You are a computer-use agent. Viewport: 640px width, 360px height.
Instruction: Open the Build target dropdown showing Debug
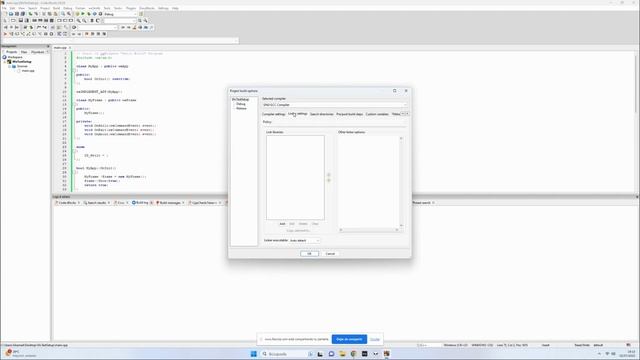120,14
